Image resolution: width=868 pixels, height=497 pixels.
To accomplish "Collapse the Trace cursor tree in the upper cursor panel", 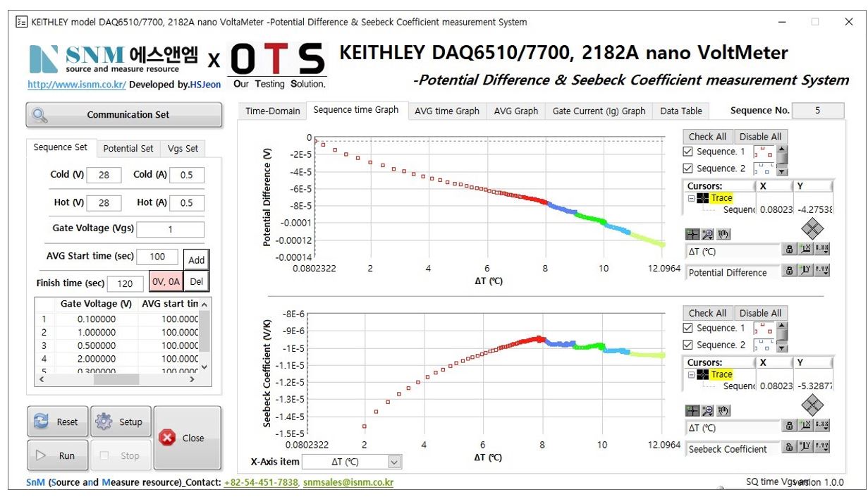I will [691, 198].
